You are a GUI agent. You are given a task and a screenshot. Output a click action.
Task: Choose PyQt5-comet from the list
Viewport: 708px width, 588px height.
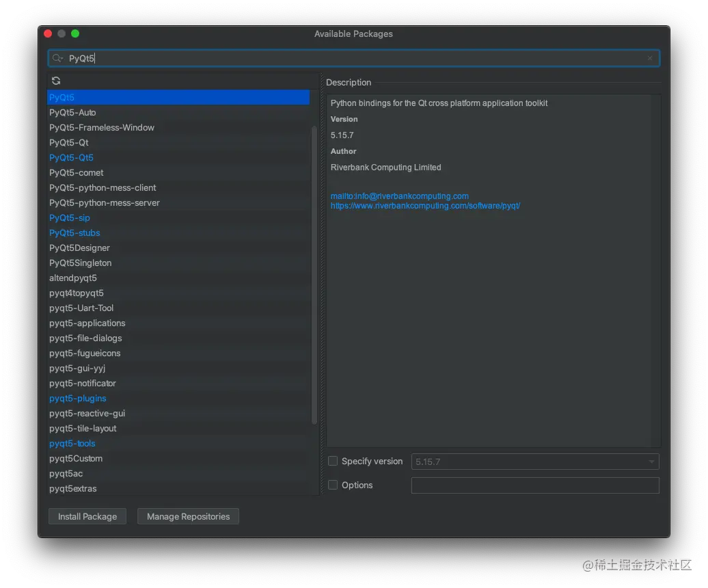click(x=179, y=172)
